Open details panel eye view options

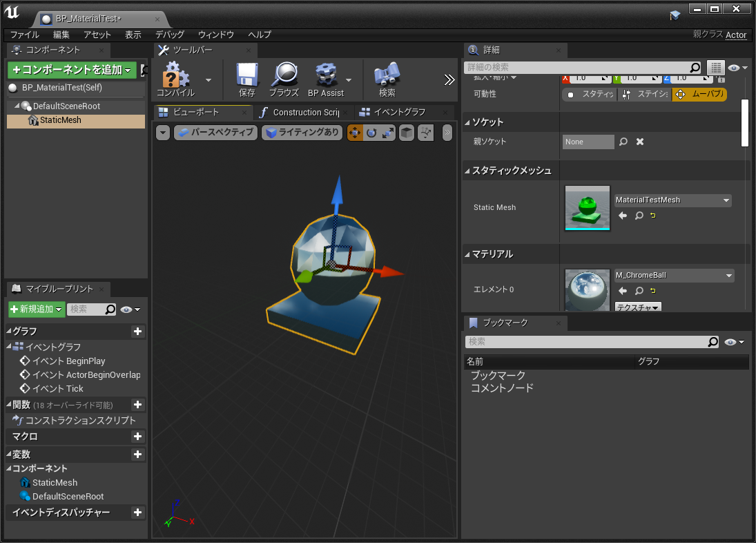pos(737,68)
